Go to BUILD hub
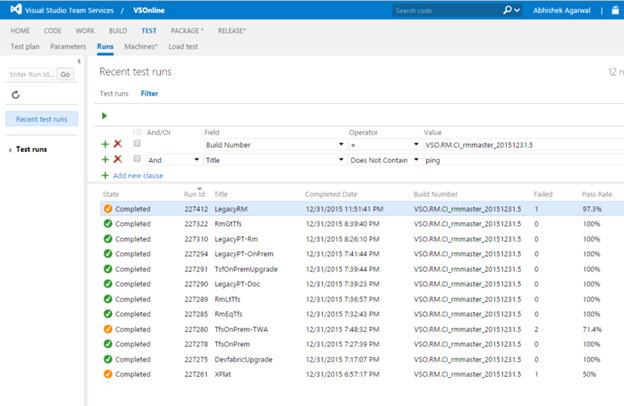The height and width of the screenshot is (406, 624). [x=118, y=31]
